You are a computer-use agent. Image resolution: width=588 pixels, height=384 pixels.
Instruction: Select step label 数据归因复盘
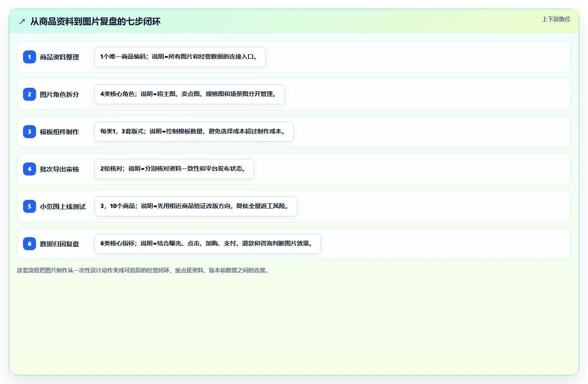[59, 244]
